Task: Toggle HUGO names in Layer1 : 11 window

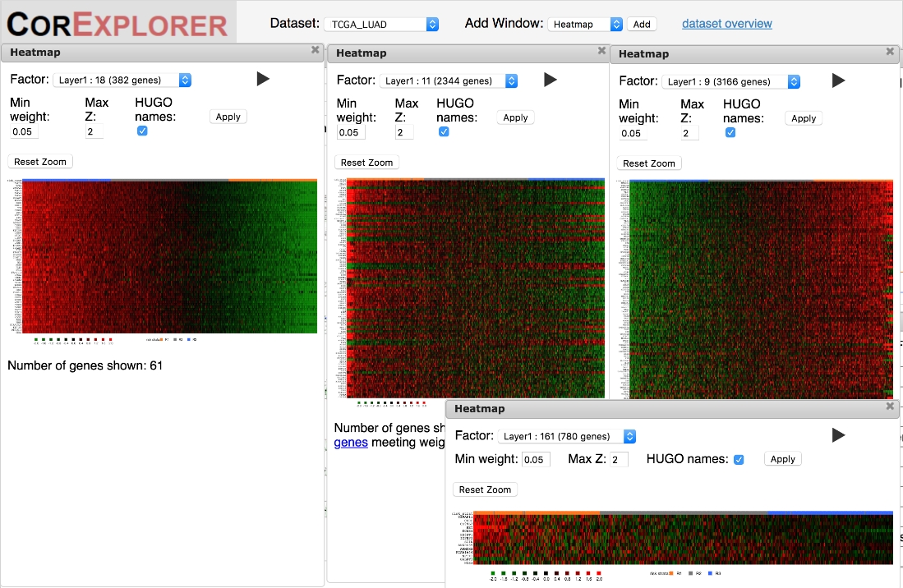Action: coord(444,131)
